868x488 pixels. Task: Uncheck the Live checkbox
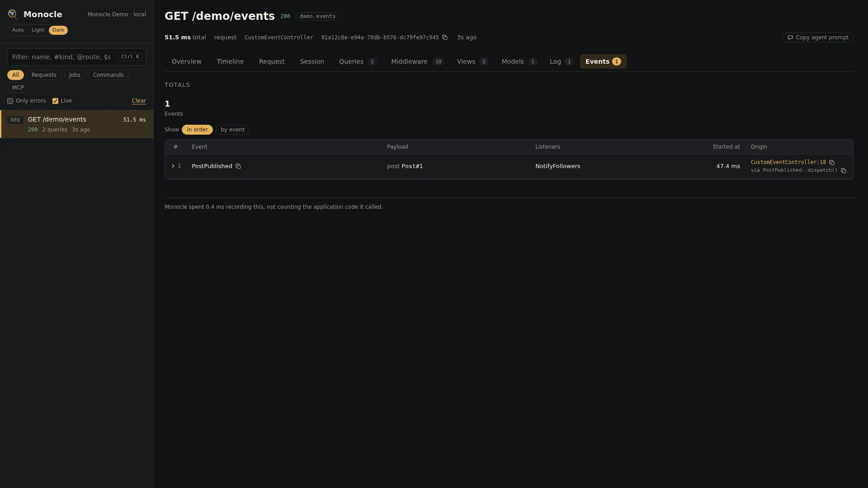(x=55, y=101)
